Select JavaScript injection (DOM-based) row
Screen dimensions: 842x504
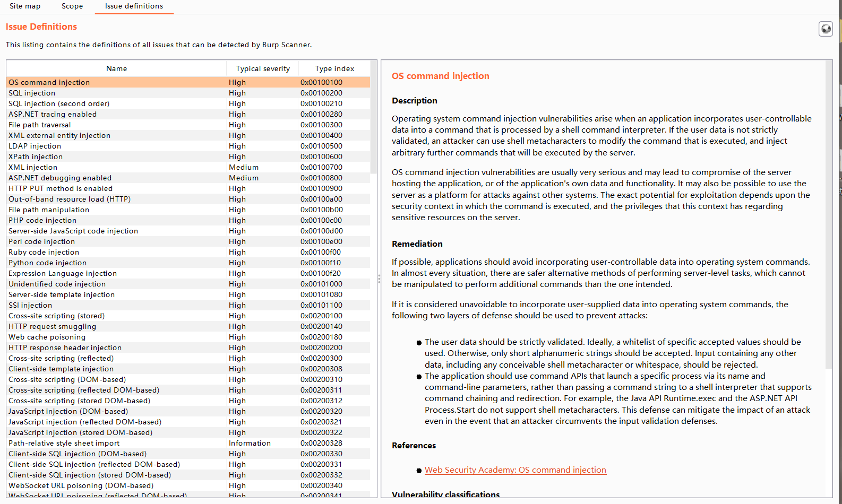click(188, 411)
